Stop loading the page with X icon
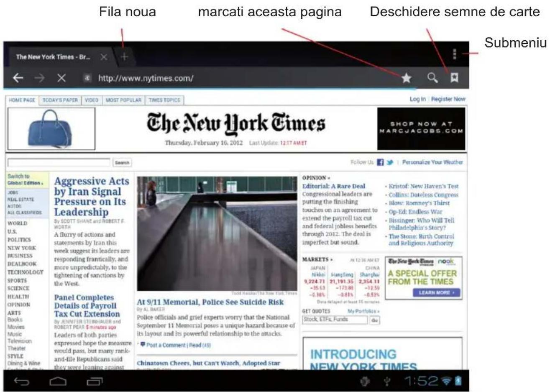The height and width of the screenshot is (392, 550). pyautogui.click(x=61, y=78)
